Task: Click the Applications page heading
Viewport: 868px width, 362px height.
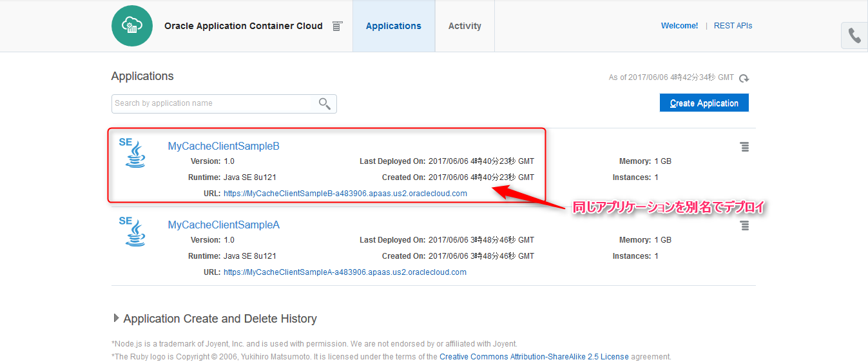Action: pyautogui.click(x=142, y=76)
